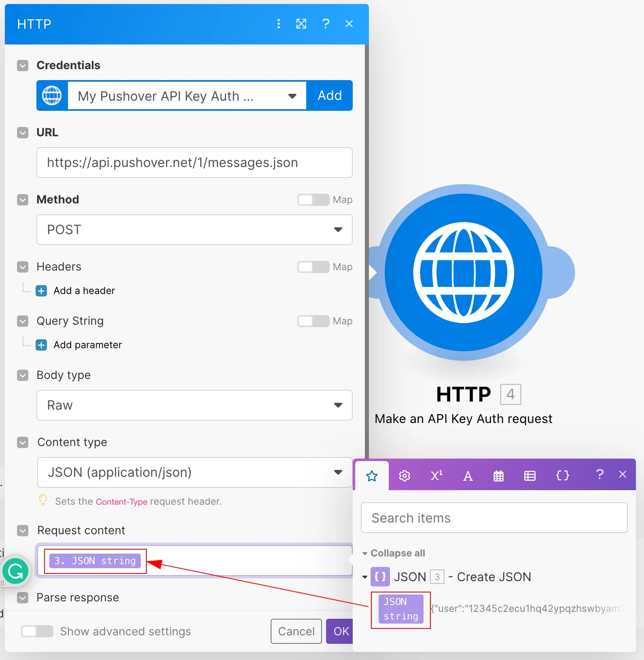This screenshot has width=644, height=660.
Task: Open the date and time calendar icon
Action: (x=499, y=476)
